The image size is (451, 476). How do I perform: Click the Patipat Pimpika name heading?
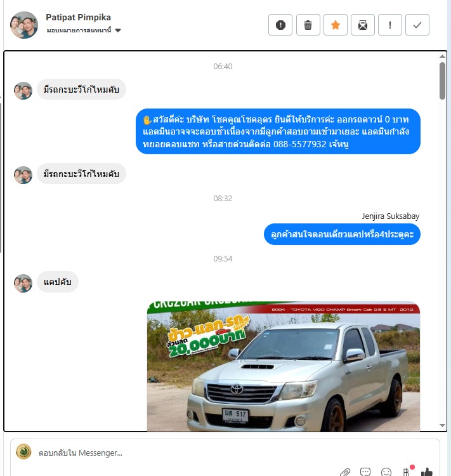pyautogui.click(x=78, y=17)
